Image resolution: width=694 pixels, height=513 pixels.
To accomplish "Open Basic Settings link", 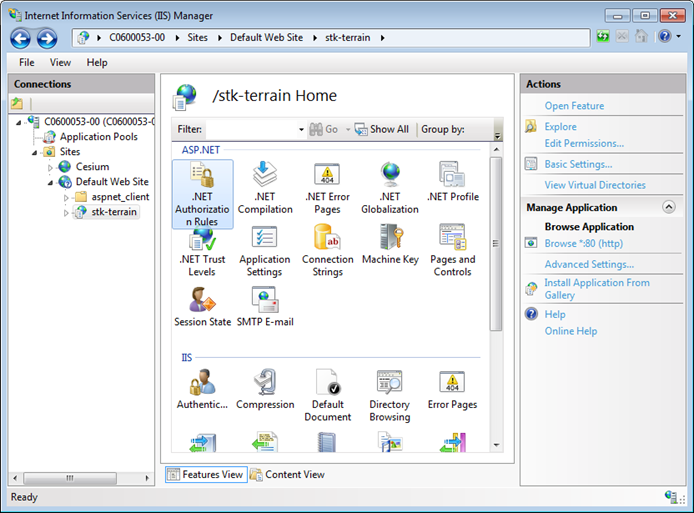I will pos(578,164).
